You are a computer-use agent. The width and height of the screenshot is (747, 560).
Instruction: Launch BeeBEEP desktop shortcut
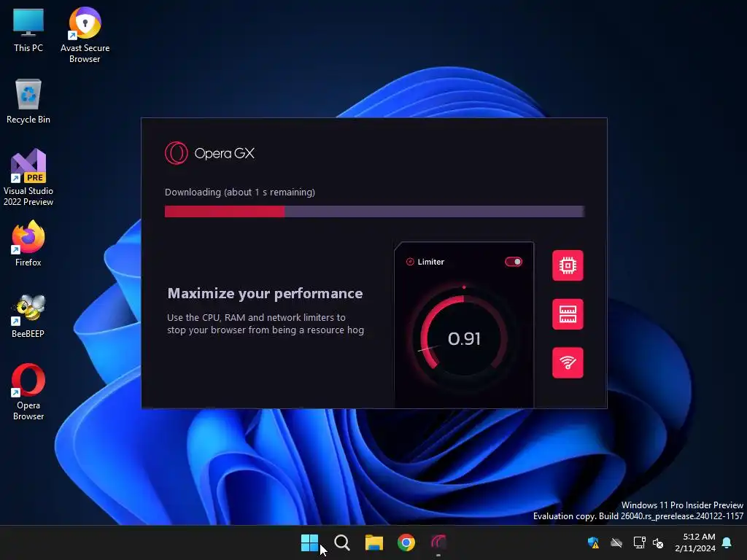click(28, 316)
